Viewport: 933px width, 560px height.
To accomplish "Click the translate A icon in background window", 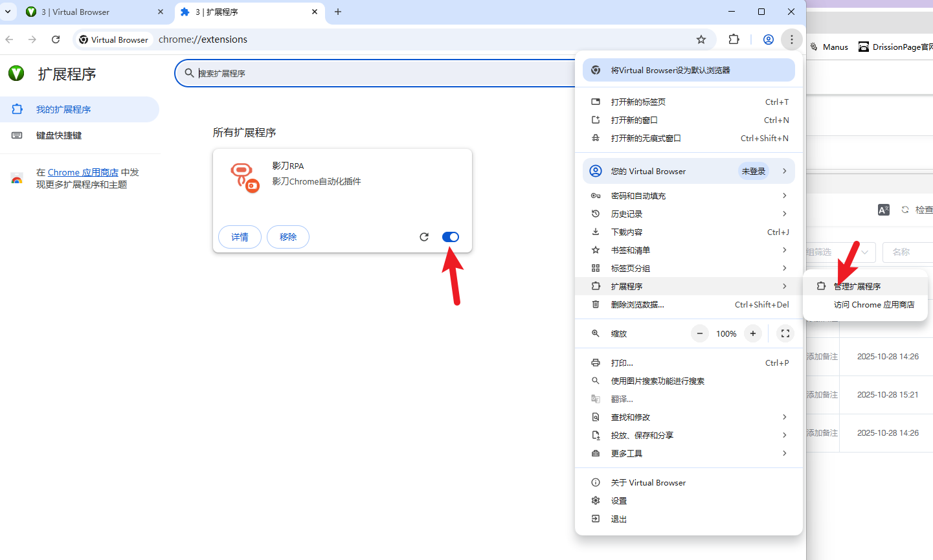I will (x=884, y=210).
